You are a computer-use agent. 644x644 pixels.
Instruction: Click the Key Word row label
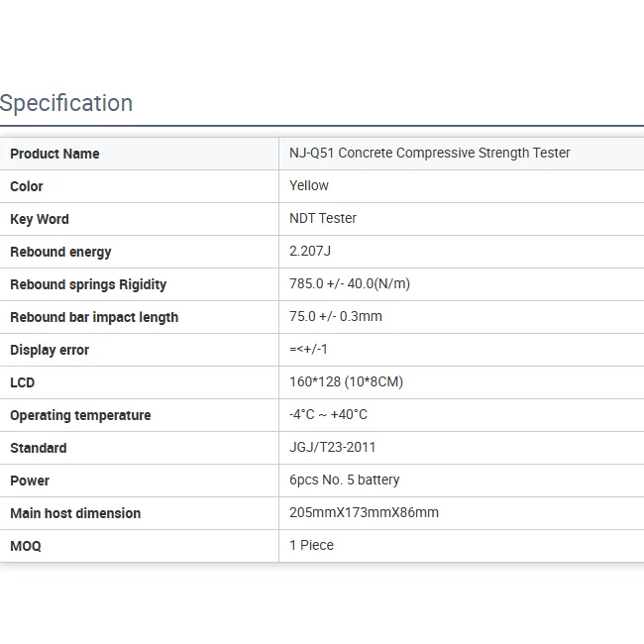(x=40, y=219)
